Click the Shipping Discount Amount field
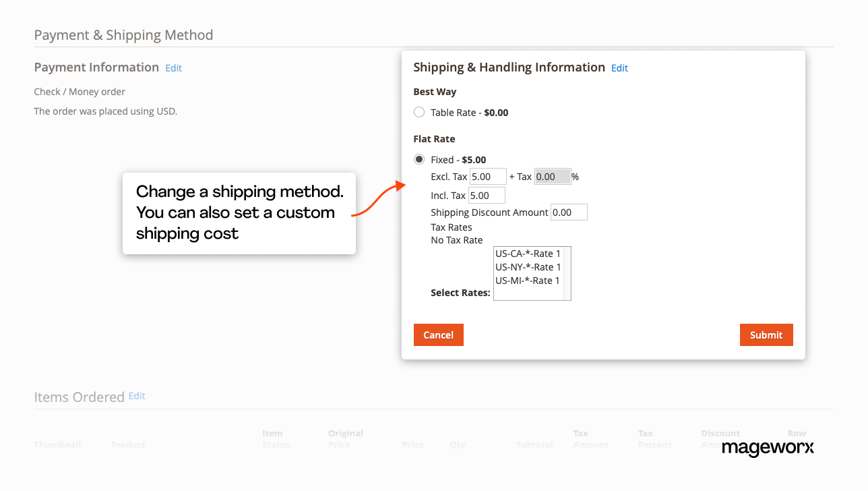The height and width of the screenshot is (491, 868). (x=569, y=212)
